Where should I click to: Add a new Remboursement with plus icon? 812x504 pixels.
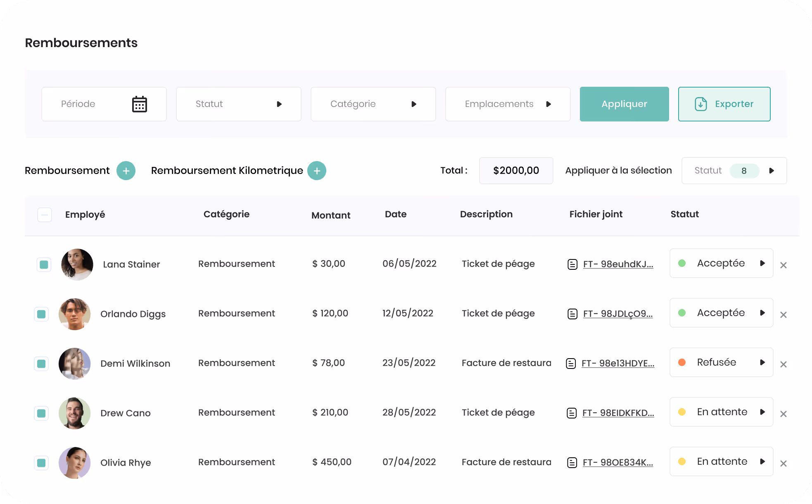point(126,171)
